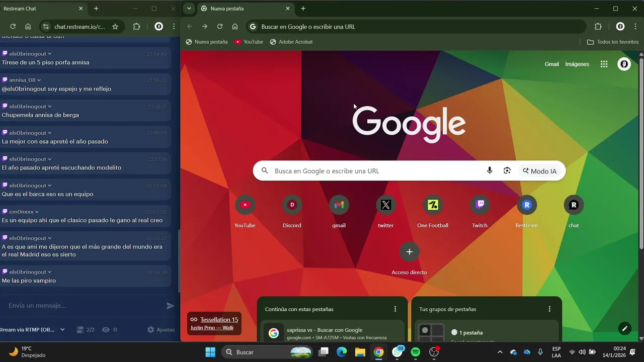
Task: Expand the Stream via RTMP dropdown
Action: 62,330
